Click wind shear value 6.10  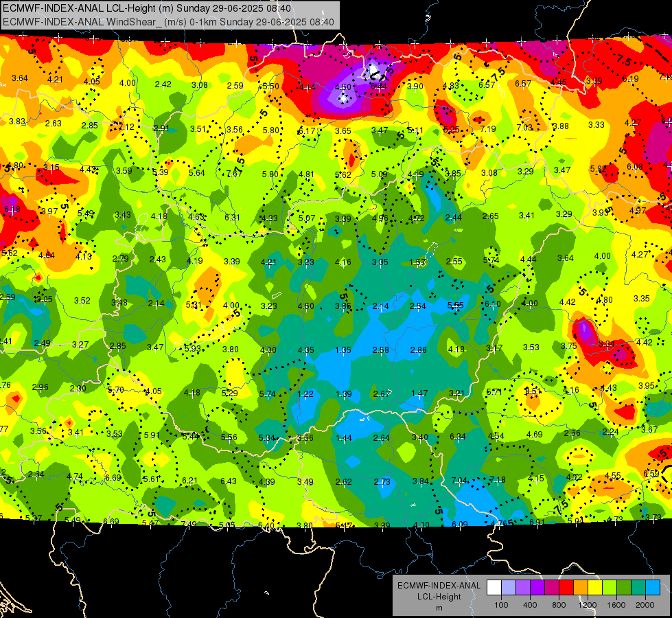click(x=492, y=304)
